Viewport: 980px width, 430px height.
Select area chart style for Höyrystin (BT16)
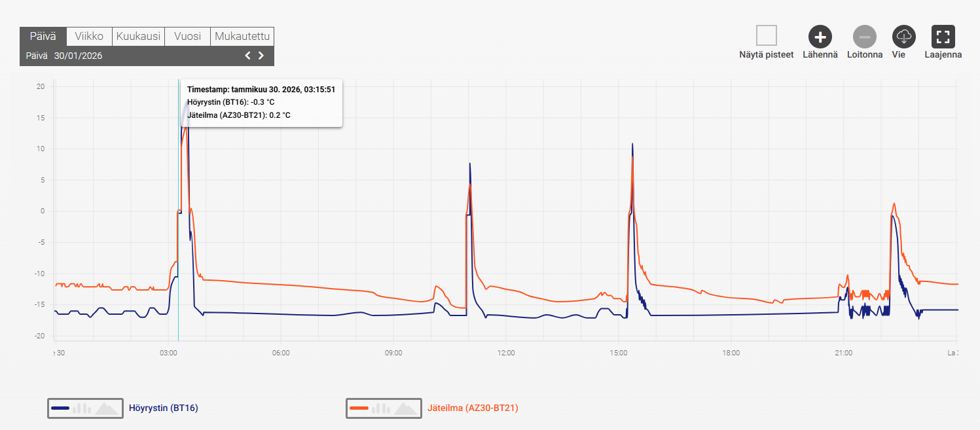(107, 408)
